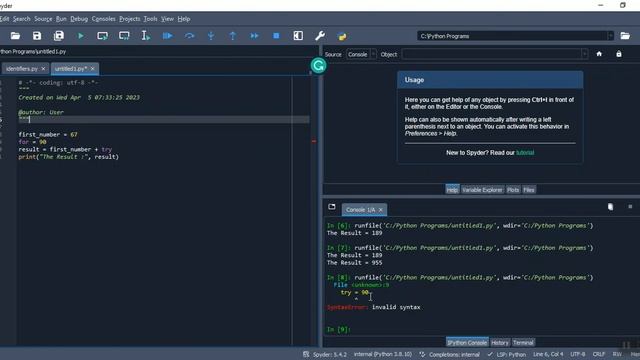Go to Help pane home icon
The width and height of the screenshot is (640, 360).
pos(599,54)
